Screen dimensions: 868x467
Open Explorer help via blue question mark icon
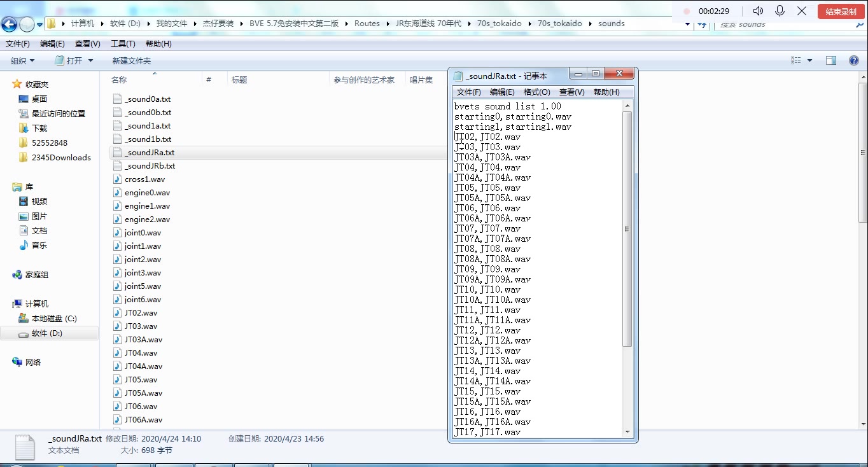[855, 60]
